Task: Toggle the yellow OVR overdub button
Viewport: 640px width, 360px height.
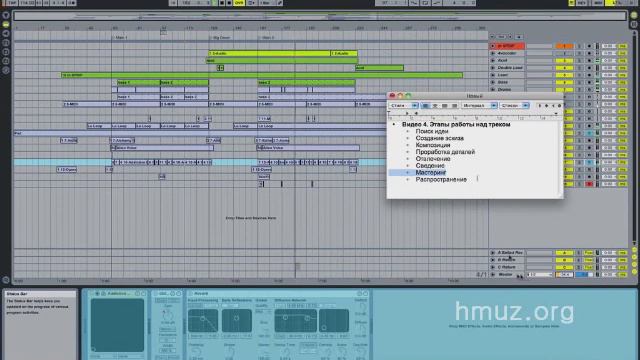Action: pos(239,2)
